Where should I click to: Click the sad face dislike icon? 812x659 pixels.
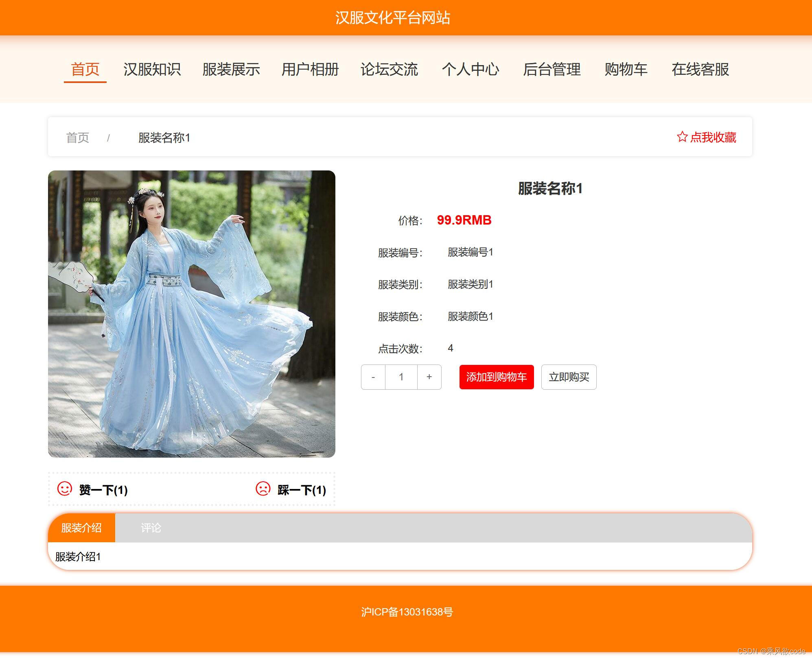click(263, 489)
